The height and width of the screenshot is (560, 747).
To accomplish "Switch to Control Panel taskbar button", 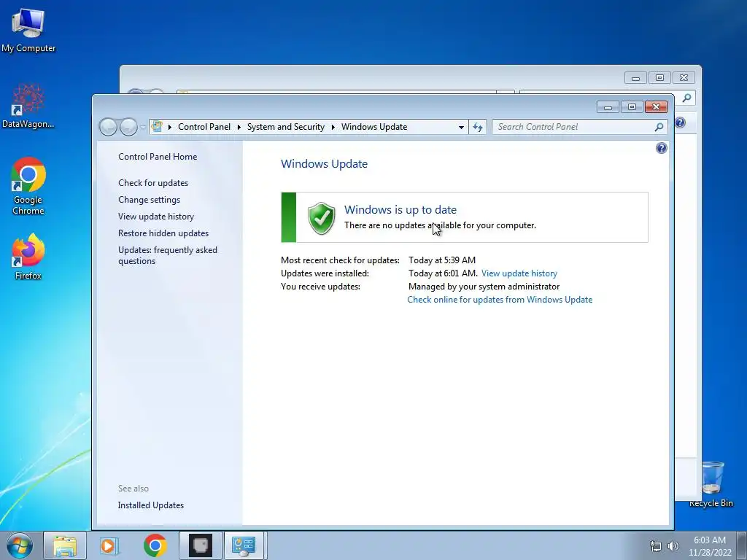I will (244, 545).
